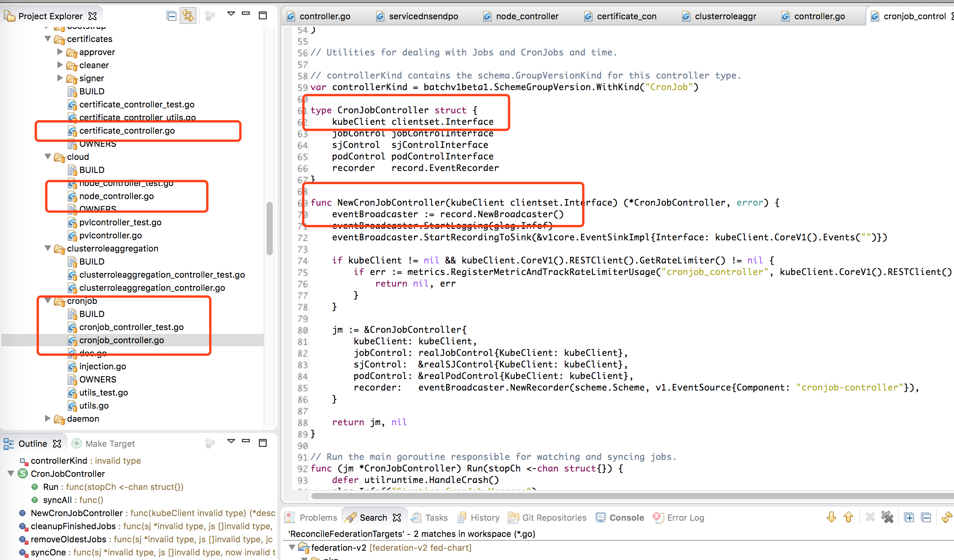Collapse the cloud folder
Image resolution: width=954 pixels, height=560 pixels.
(x=48, y=156)
